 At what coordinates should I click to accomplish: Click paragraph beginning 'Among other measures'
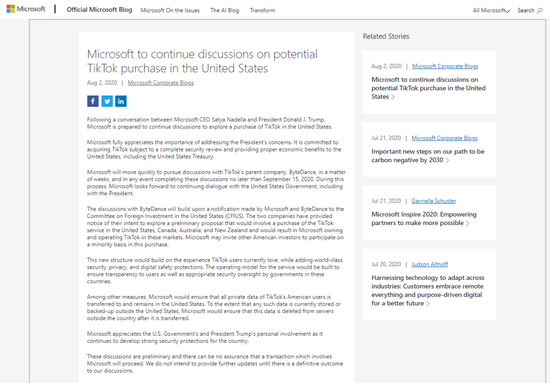point(214,308)
